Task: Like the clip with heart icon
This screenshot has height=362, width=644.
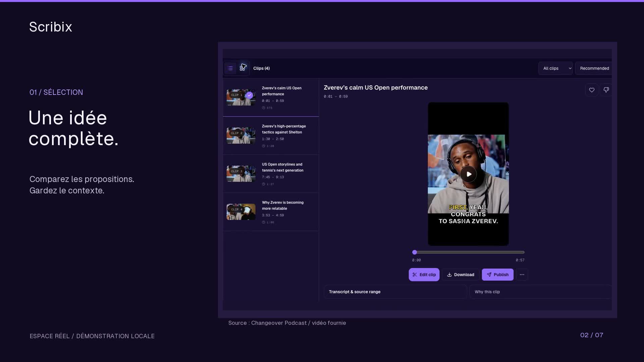Action: point(592,90)
